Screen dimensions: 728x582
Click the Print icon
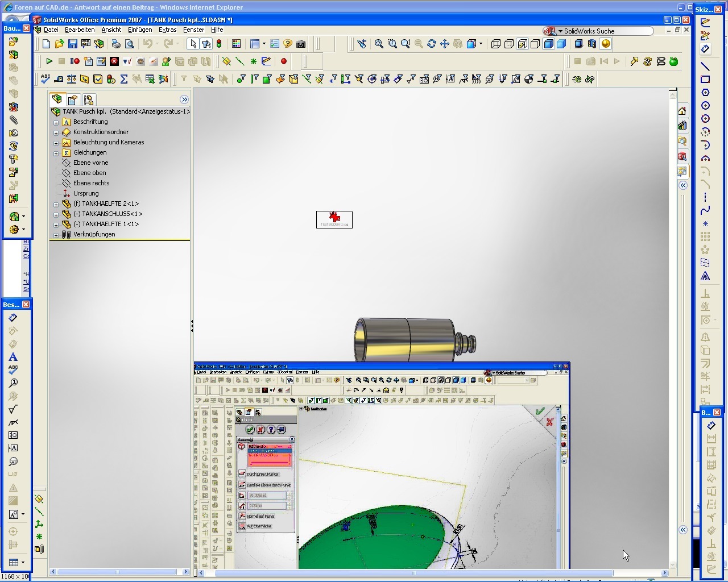point(116,44)
